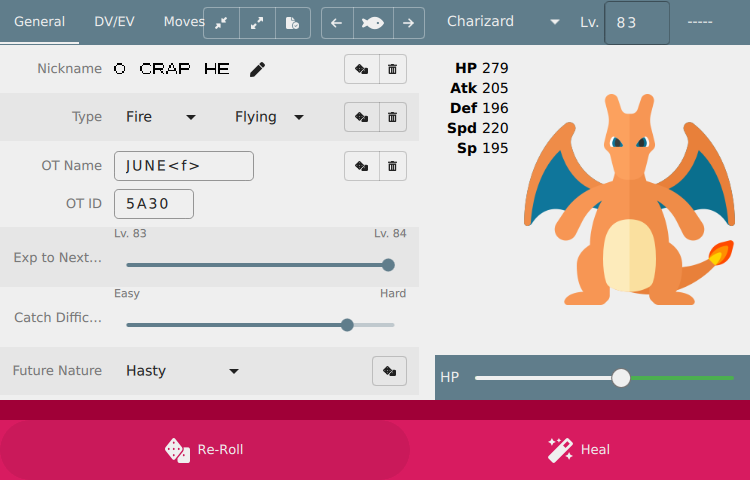This screenshot has width=750, height=480.
Task: Click the fish icon in toolbar
Action: click(373, 23)
